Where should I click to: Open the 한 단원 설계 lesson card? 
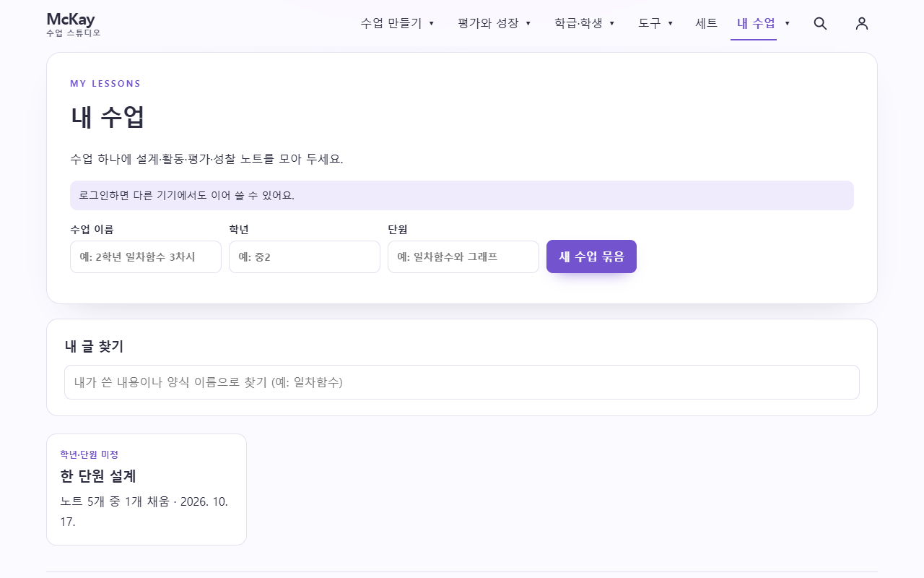pos(147,489)
